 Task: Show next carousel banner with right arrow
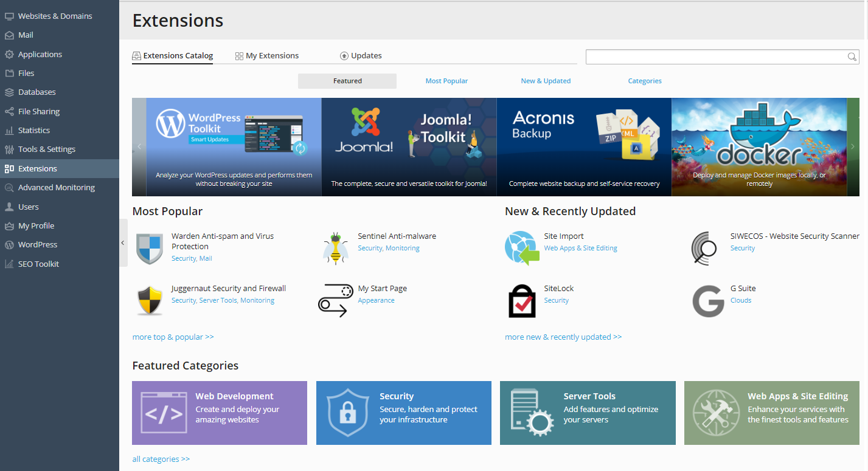(x=853, y=146)
